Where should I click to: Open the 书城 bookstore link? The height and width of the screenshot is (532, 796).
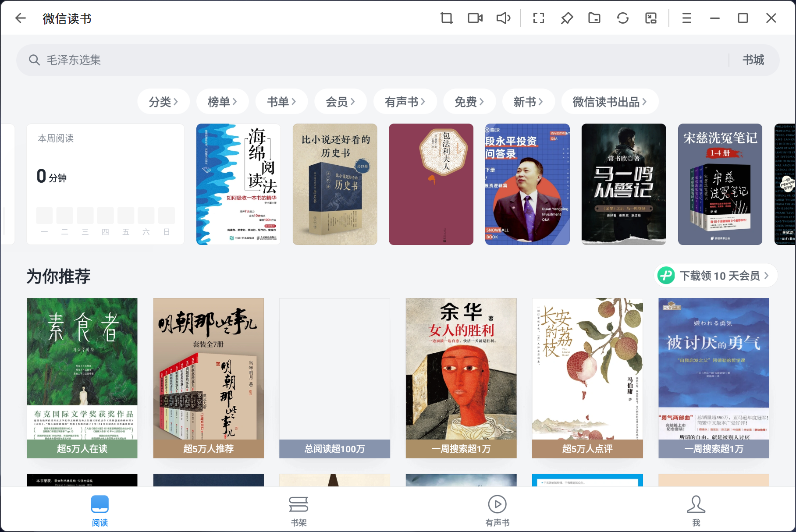753,60
